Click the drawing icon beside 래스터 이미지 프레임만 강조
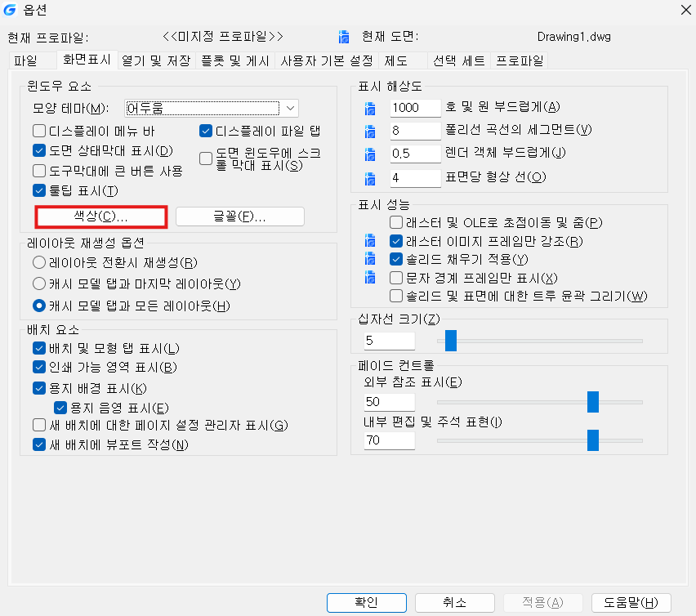 [x=370, y=241]
